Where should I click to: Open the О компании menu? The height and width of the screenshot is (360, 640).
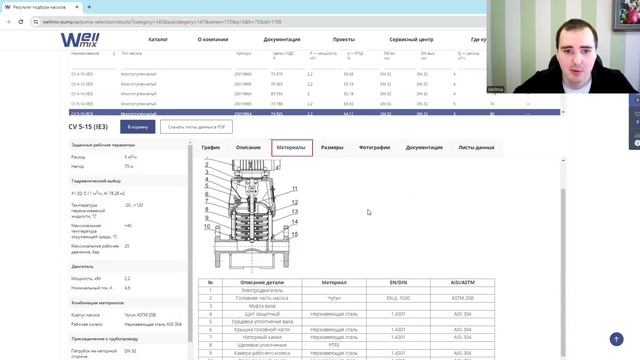point(213,40)
